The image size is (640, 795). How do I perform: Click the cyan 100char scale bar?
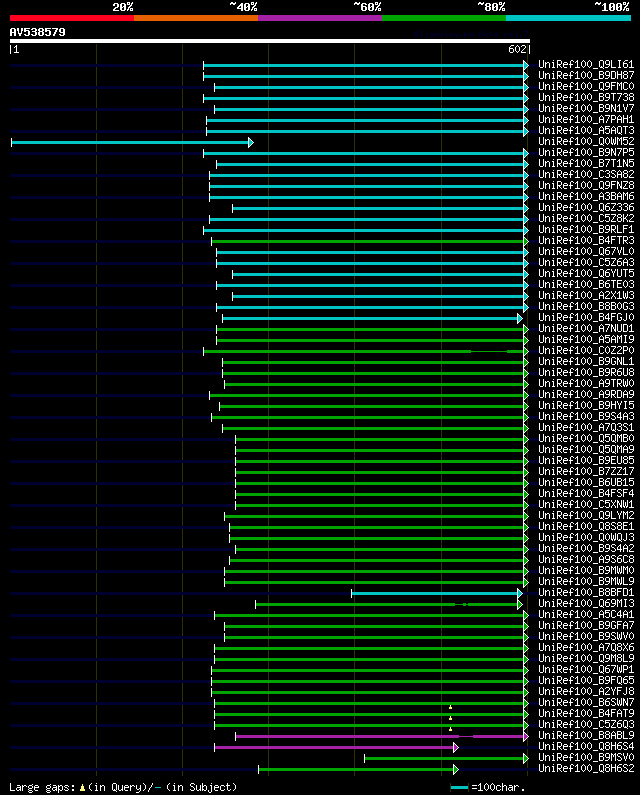[459, 787]
